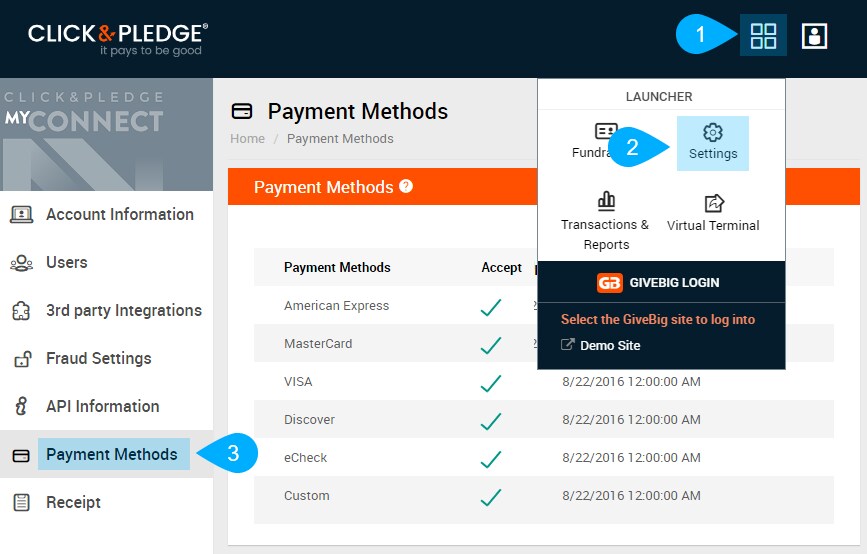
Task: Open the user profile icon
Action: pos(814,36)
